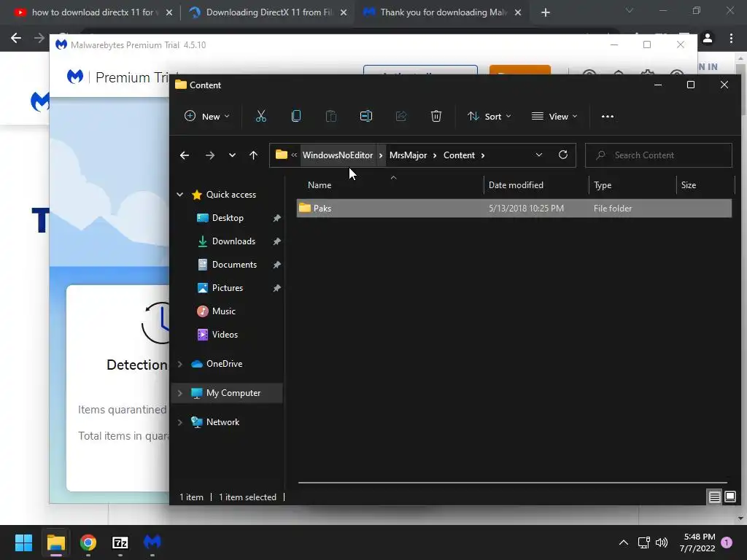Image resolution: width=747 pixels, height=560 pixels.
Task: Open Windows Start menu
Action: pyautogui.click(x=23, y=542)
